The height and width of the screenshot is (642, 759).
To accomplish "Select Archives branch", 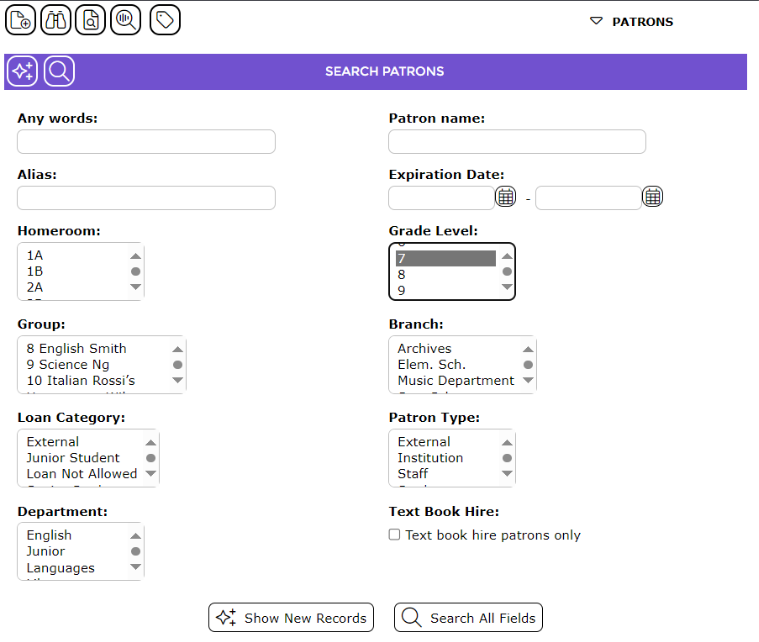I will (x=425, y=349).
